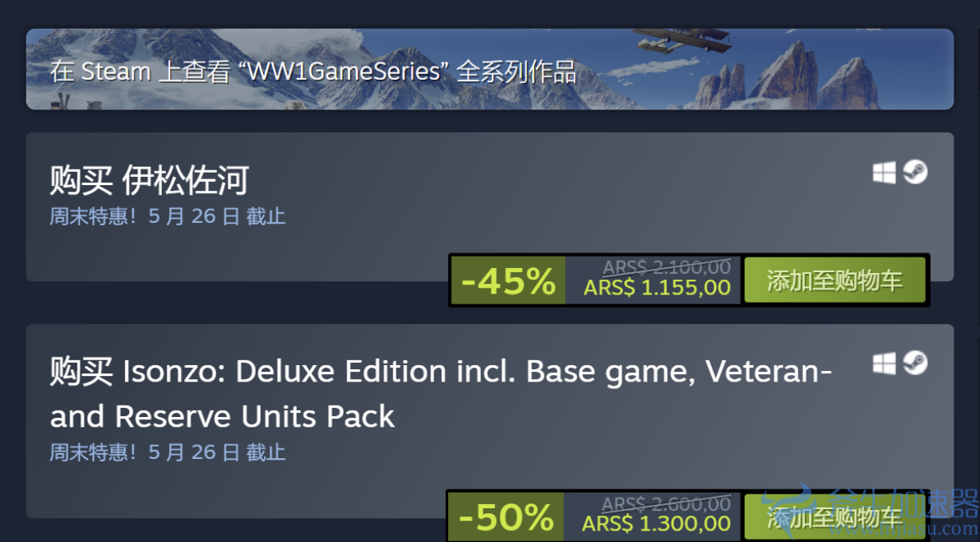Click the Windows platform icon for 伊松佐河
The image size is (980, 542).
[x=884, y=173]
